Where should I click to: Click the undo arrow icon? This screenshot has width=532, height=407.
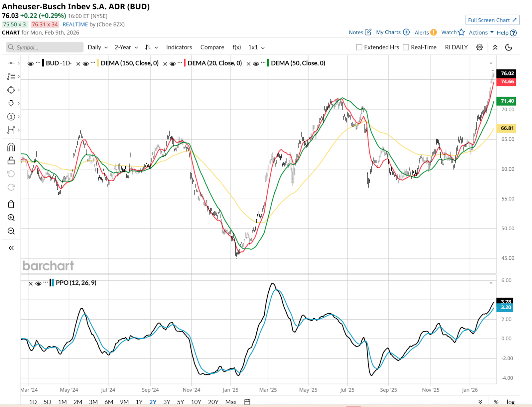tap(11, 174)
